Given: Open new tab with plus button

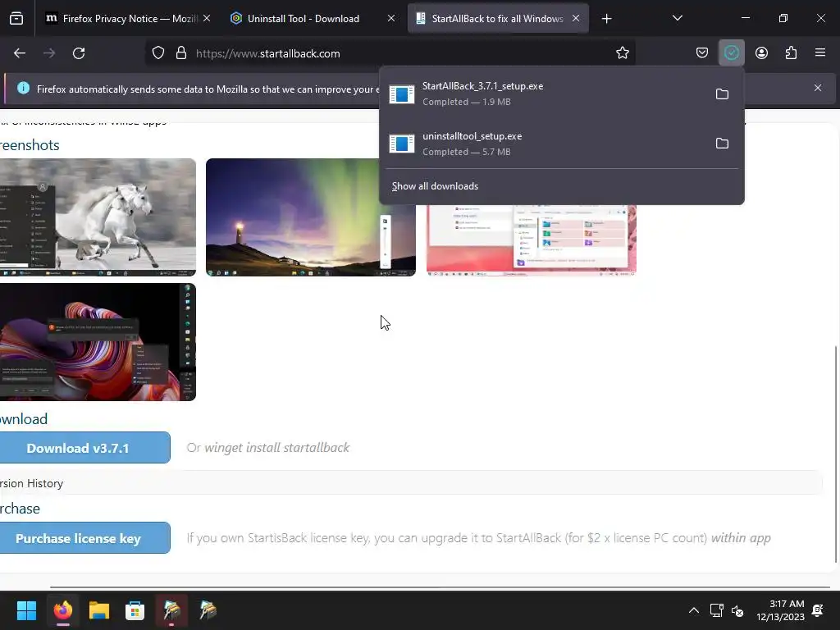Looking at the screenshot, I should (606, 19).
